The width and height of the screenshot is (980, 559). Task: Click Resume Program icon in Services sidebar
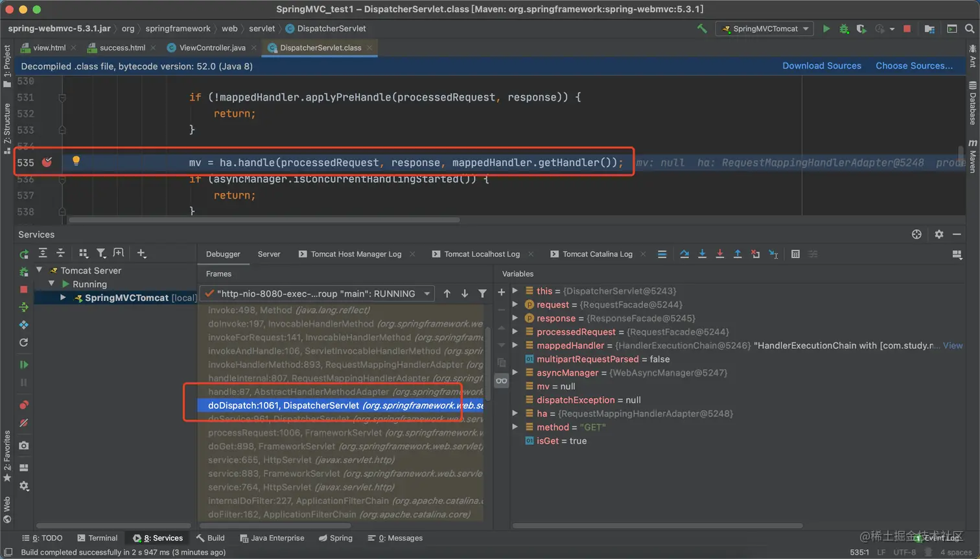click(x=24, y=364)
